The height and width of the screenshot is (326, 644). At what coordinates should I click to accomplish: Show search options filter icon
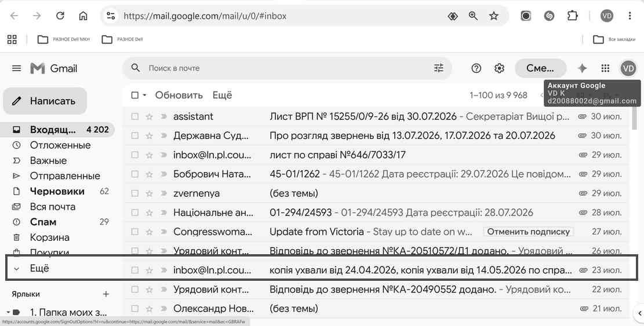click(x=439, y=68)
